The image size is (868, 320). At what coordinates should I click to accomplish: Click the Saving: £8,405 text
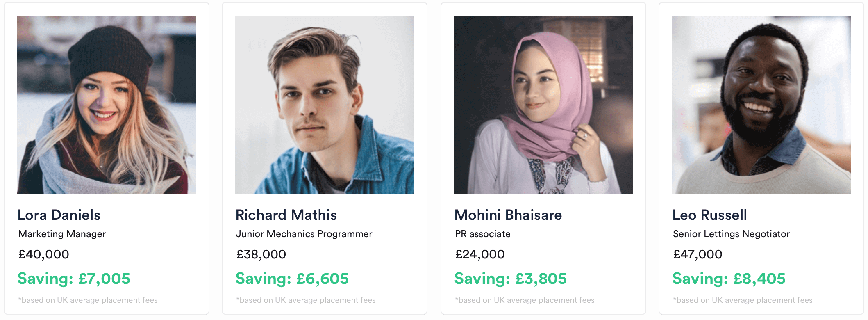coord(729,279)
